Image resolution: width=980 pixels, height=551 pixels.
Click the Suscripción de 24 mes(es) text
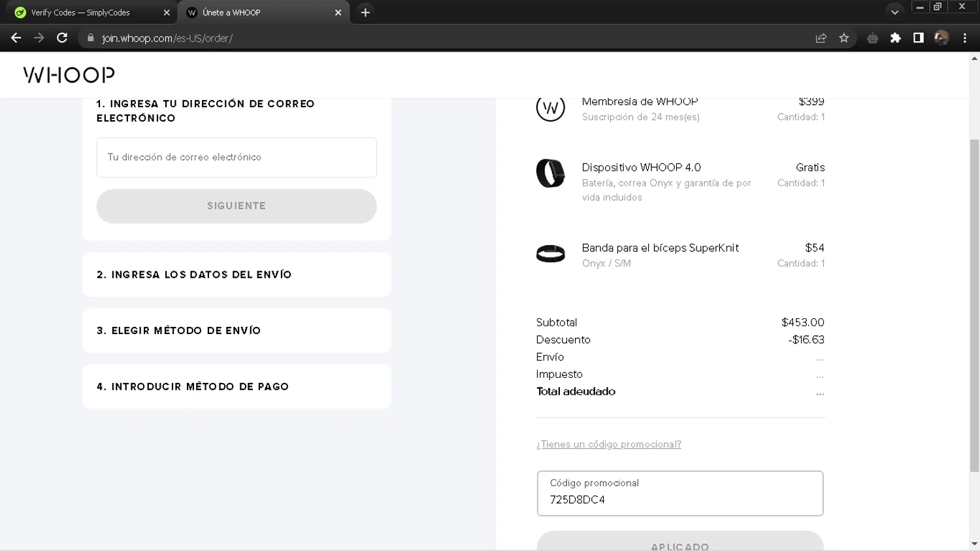tap(641, 117)
